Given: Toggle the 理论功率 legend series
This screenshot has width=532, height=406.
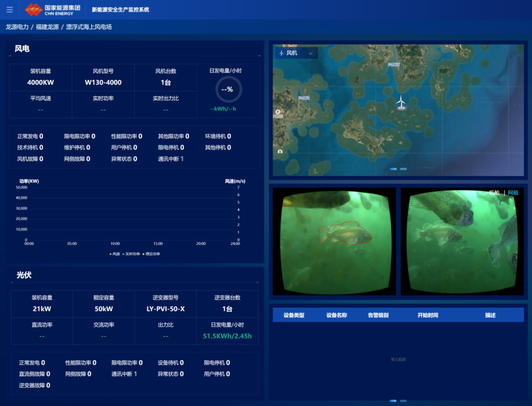Looking at the screenshot, I should pos(152,254).
